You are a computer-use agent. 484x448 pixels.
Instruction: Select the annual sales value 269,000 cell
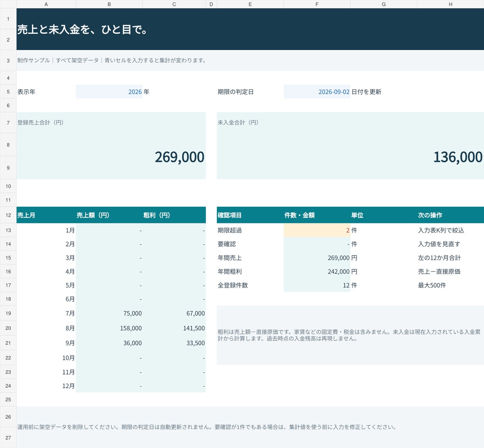(x=317, y=258)
